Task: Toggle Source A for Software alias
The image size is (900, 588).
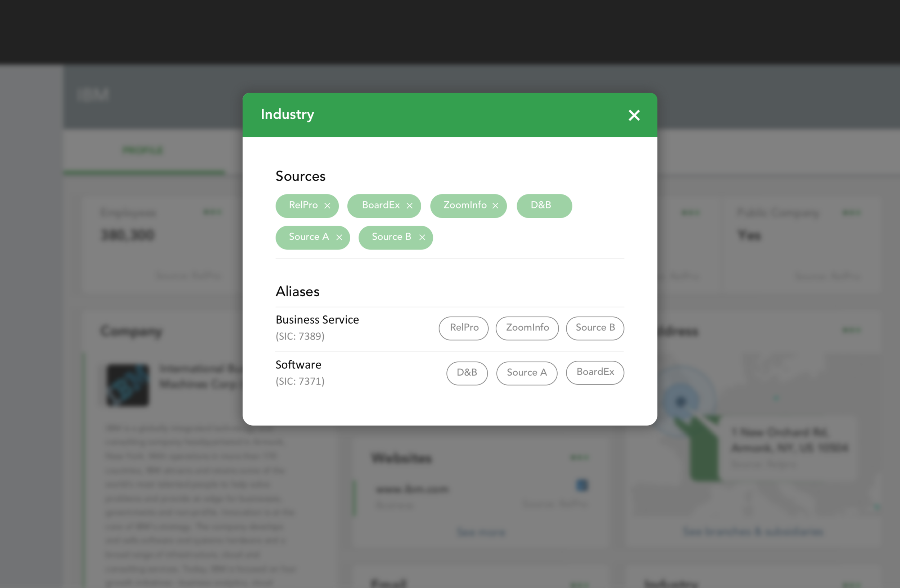Action: (527, 373)
